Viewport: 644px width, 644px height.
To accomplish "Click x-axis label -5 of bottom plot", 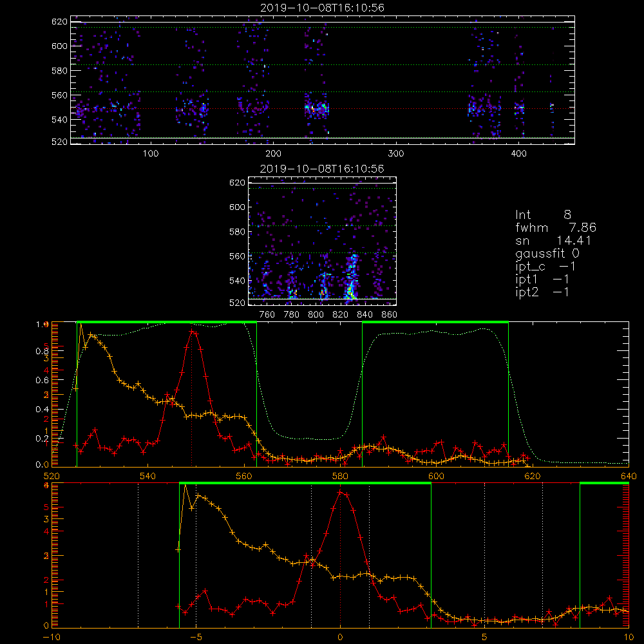I will (x=196, y=638).
